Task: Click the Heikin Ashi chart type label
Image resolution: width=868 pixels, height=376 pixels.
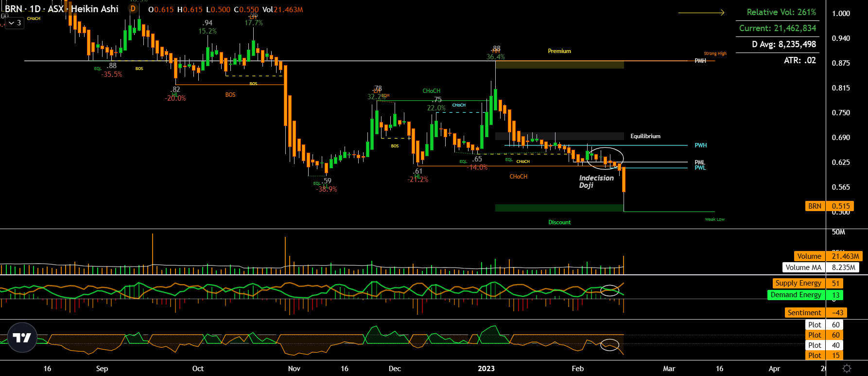Action: pos(95,9)
